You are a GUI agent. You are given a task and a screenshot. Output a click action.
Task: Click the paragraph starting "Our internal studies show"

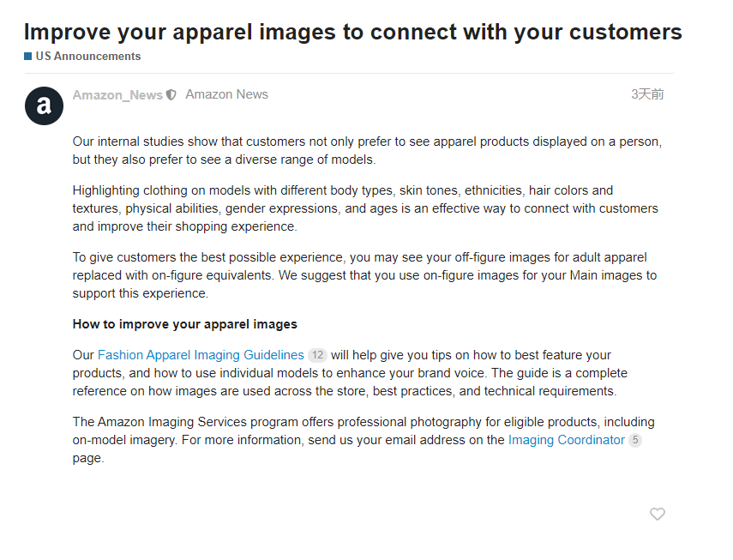367,150
